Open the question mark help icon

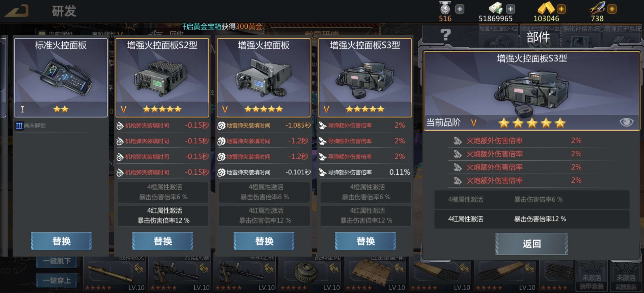click(445, 35)
